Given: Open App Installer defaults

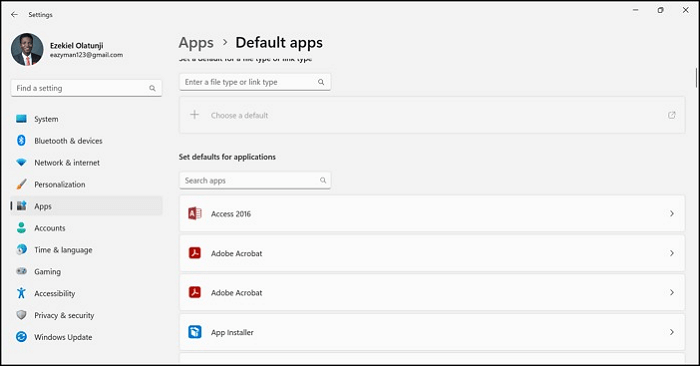Looking at the screenshot, I should click(432, 332).
